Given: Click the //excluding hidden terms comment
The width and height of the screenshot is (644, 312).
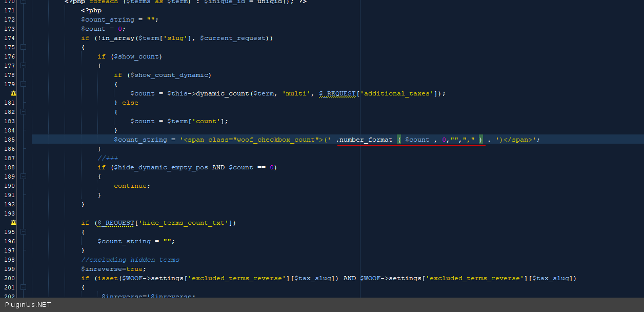Looking at the screenshot, I should pyautogui.click(x=130, y=260).
